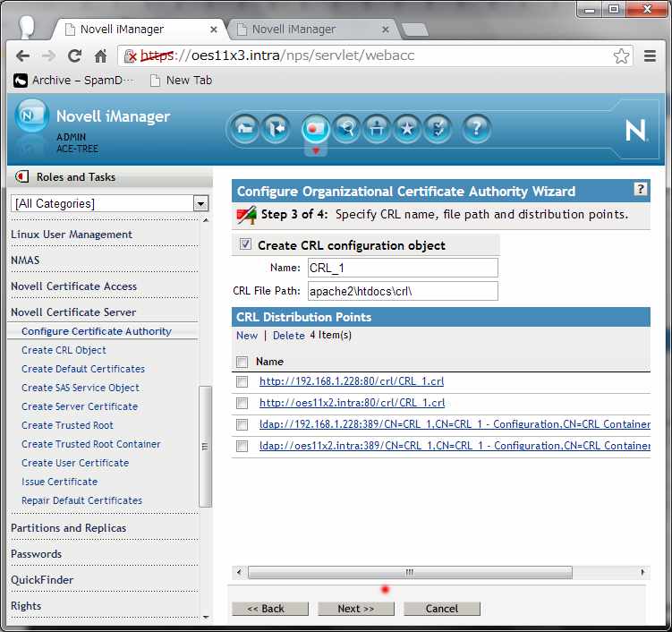This screenshot has height=632, width=672.
Task: Click the << Back button
Action: point(270,609)
